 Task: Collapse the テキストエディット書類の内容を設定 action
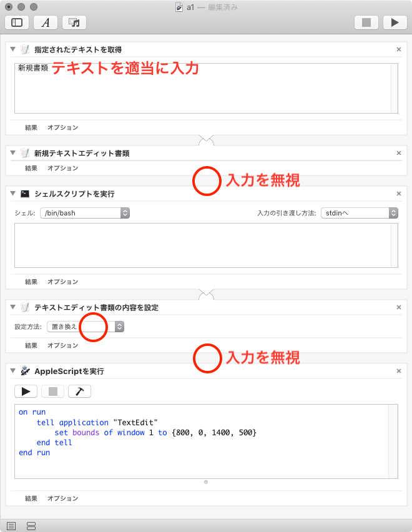coord(13,307)
